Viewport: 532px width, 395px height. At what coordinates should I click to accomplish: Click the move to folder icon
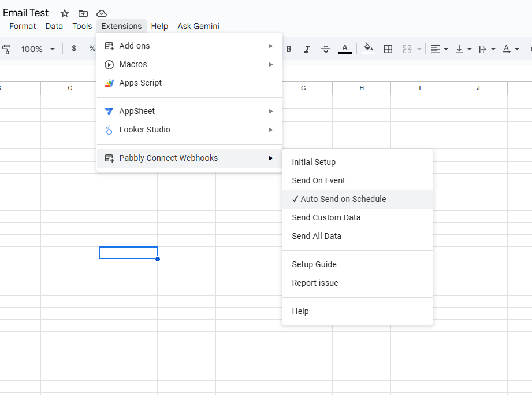tap(83, 13)
